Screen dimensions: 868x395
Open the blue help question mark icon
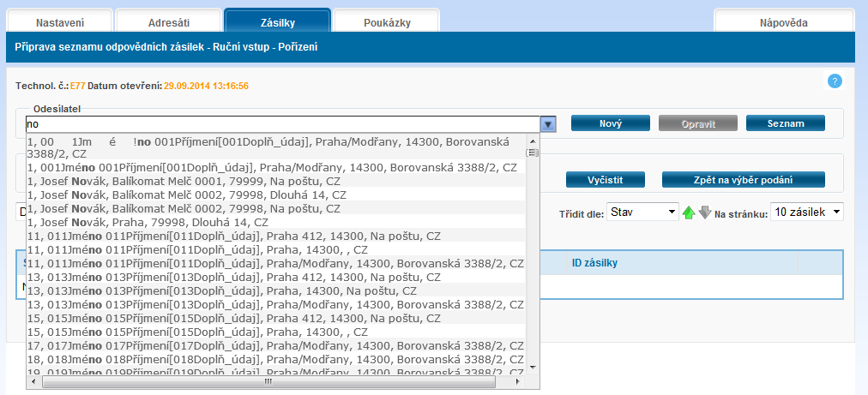coord(835,81)
